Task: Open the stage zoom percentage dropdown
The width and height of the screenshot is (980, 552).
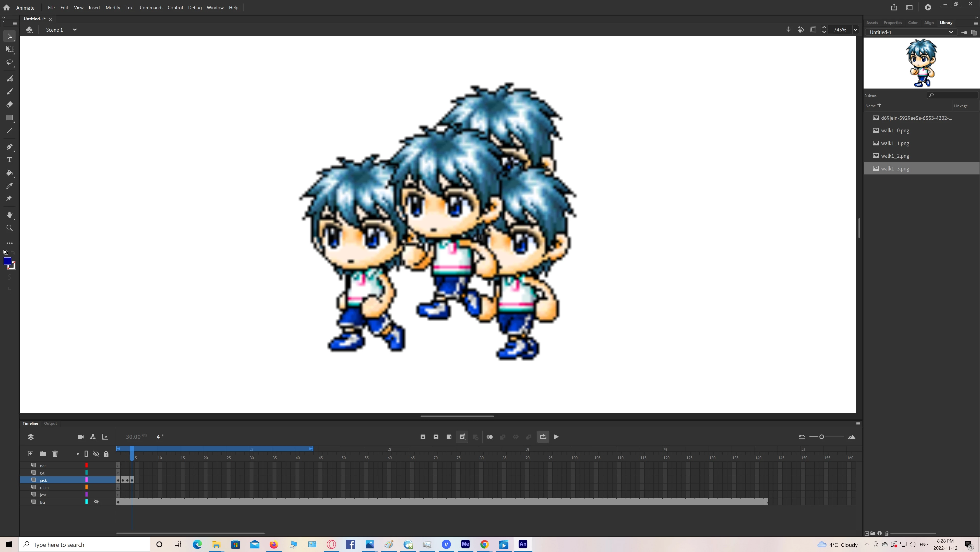Action: click(x=855, y=30)
